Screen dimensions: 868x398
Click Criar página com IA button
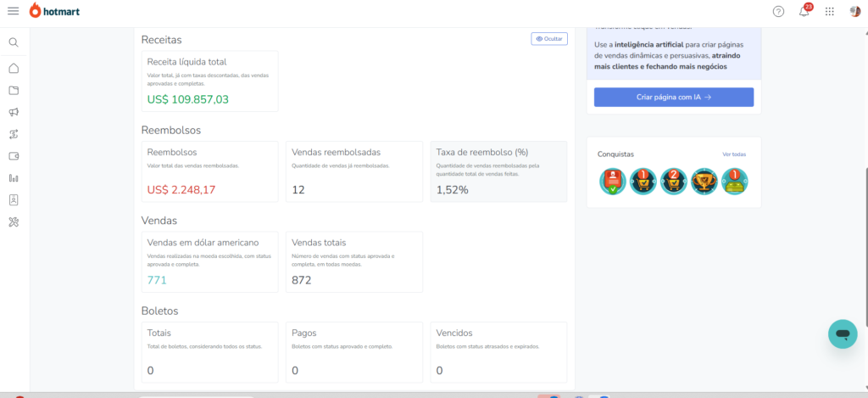coord(673,97)
